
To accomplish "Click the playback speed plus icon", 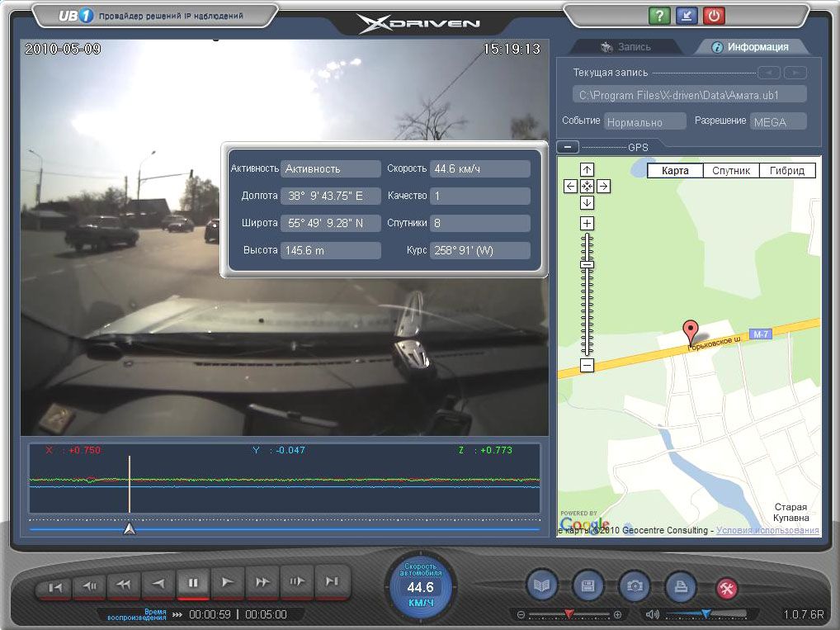I will click(617, 614).
